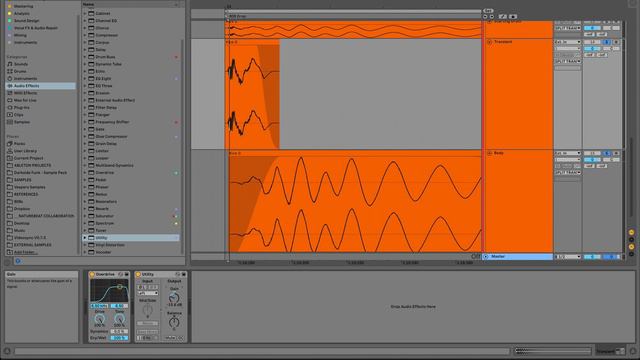Screen dimensions: 640x360
Task: Expand the Drum Buss device folder
Action: coord(85,57)
